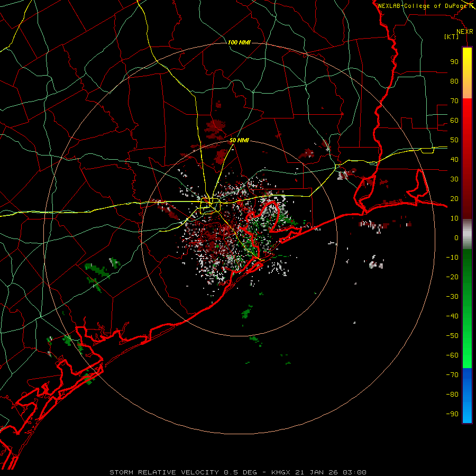Click the positive 90 knot scale label
Screen dimensions: 476x476
coord(454,62)
